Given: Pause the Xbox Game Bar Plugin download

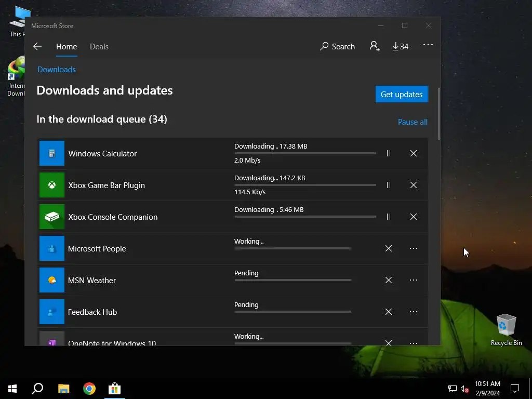Looking at the screenshot, I should [389, 185].
